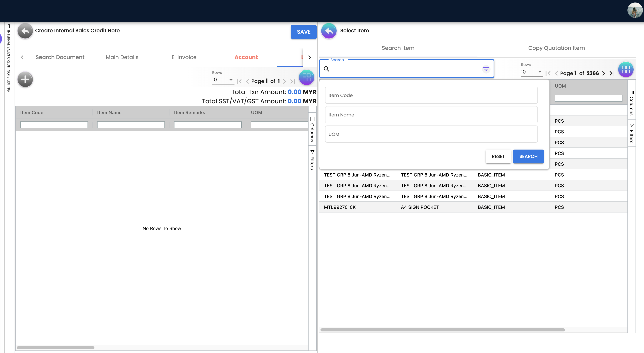
Task: Click the blue SEARCH button
Action: coord(528,157)
